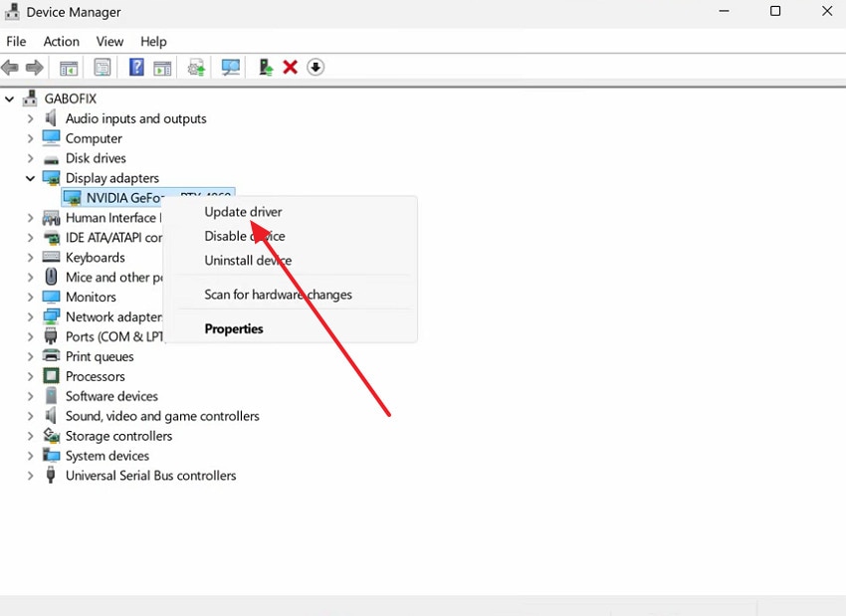Viewport: 846px width, 616px height.
Task: Click the Processors chip icon
Action: (x=51, y=375)
